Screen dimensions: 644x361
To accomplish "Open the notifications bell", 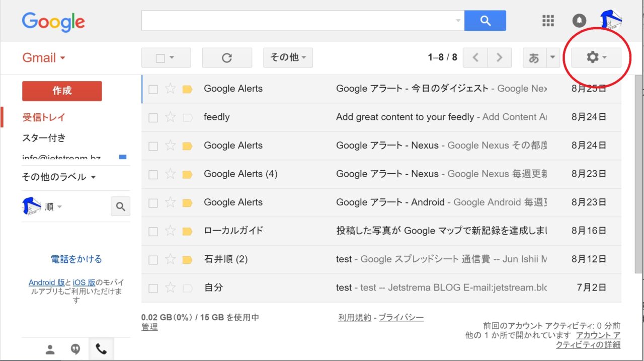I will 579,21.
